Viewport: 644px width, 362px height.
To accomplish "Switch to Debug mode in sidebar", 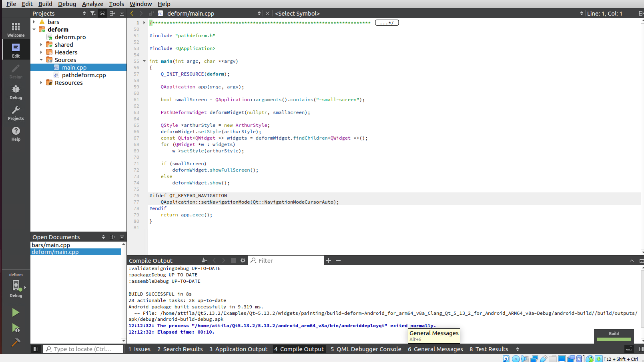I will 16,92.
